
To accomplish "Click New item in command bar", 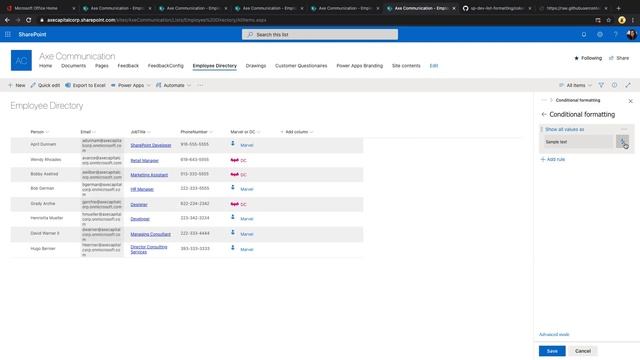I will [x=17, y=85].
